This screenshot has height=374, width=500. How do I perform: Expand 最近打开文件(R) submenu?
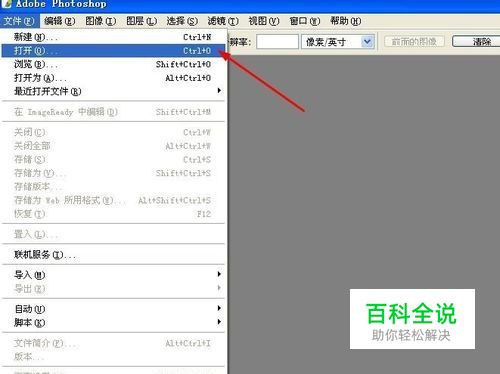113,91
